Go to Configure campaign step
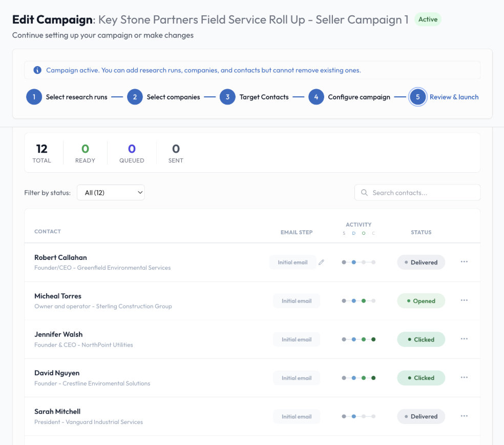 point(359,97)
